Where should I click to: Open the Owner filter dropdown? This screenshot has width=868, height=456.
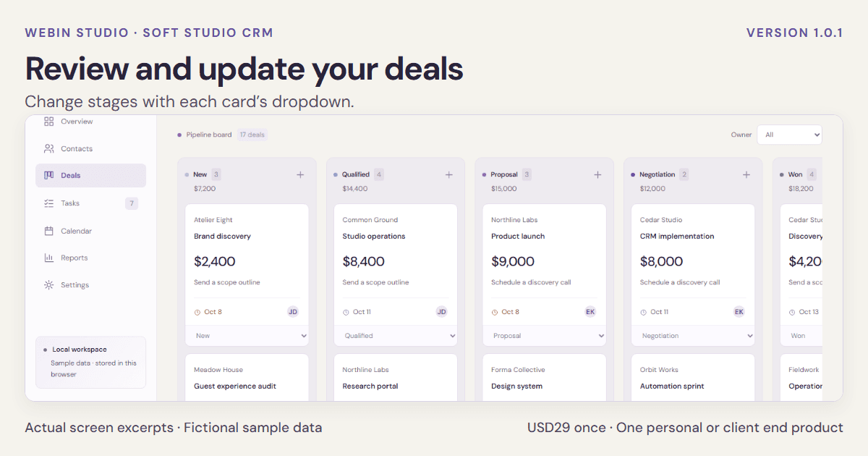click(x=789, y=135)
